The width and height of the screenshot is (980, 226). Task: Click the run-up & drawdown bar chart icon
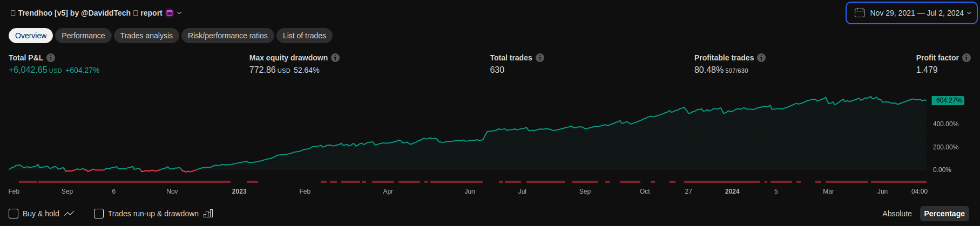(208, 214)
